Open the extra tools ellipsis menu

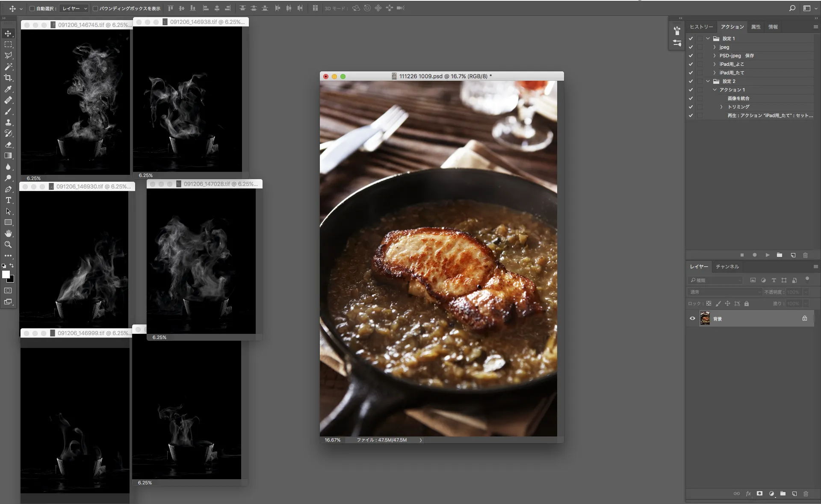click(x=8, y=256)
